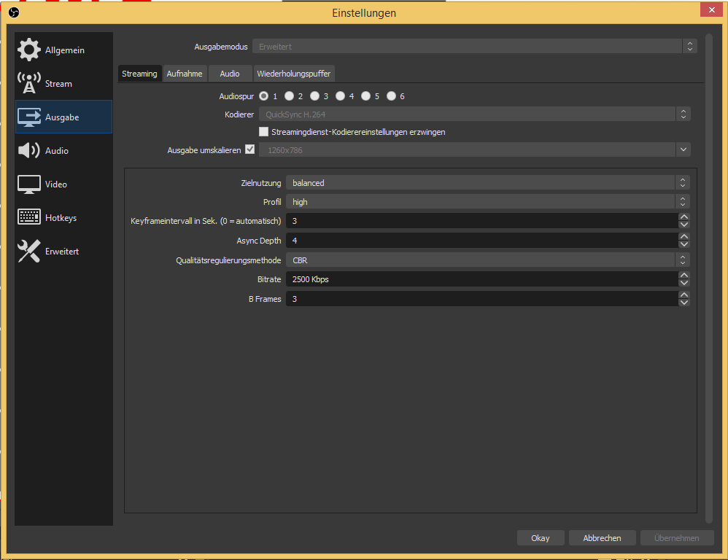Open the Qualitätsregulierungsmethode CBR dropdown
The height and width of the screenshot is (560, 728).
(487, 260)
